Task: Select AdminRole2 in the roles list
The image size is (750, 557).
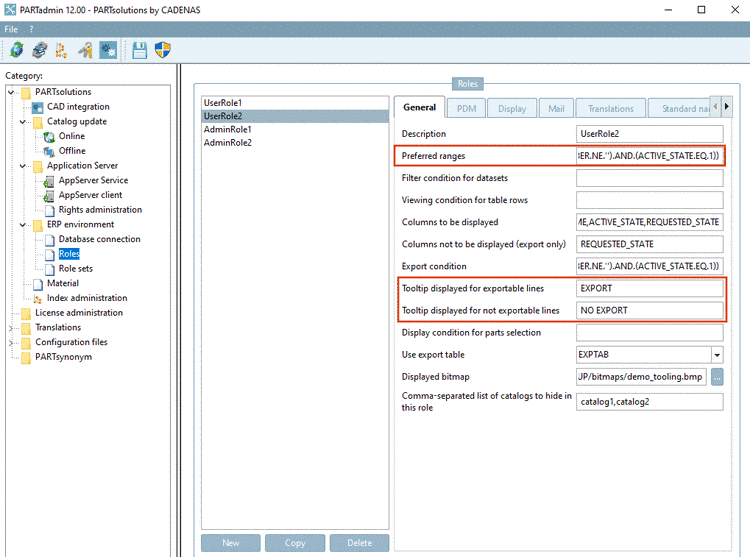Action: coord(295,143)
